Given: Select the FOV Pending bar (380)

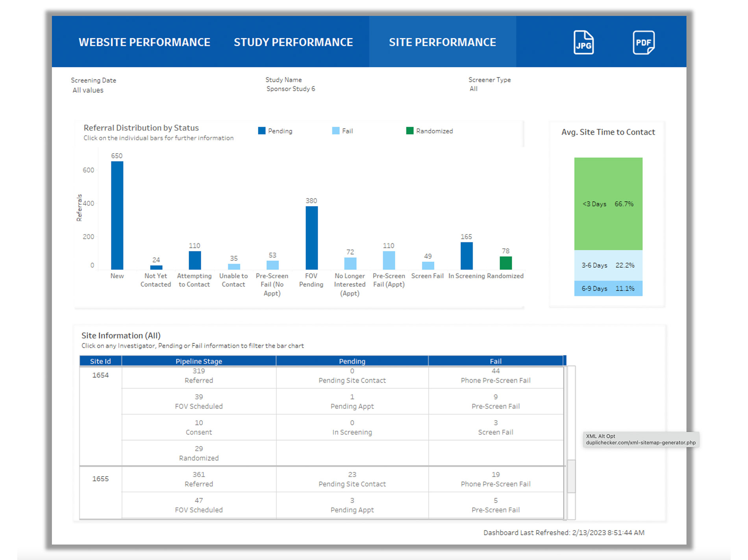Looking at the screenshot, I should point(311,238).
